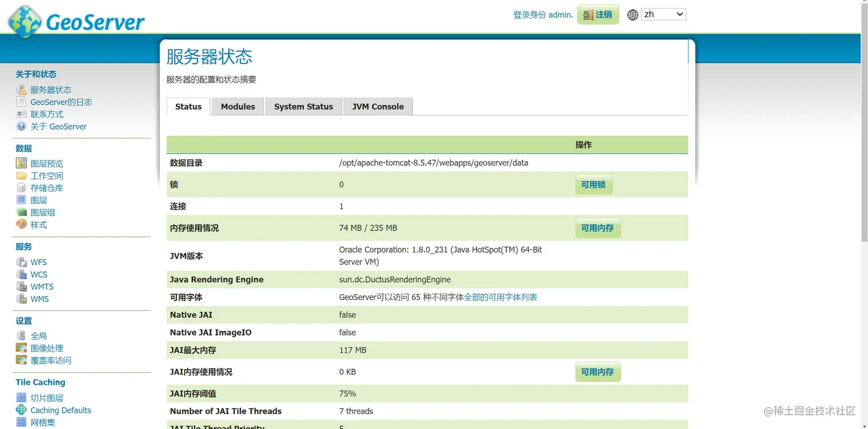
Task: Click the WCS service icon
Action: [x=21, y=274]
